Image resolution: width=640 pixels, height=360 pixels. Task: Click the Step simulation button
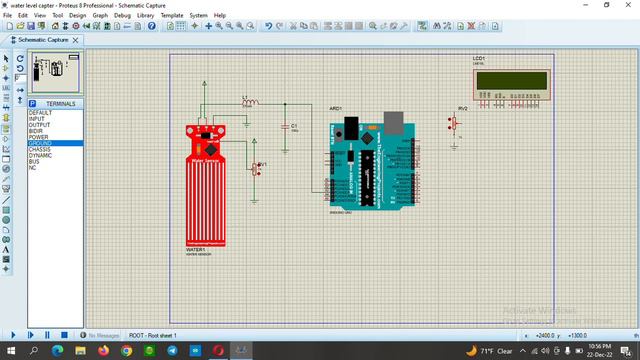point(30,335)
